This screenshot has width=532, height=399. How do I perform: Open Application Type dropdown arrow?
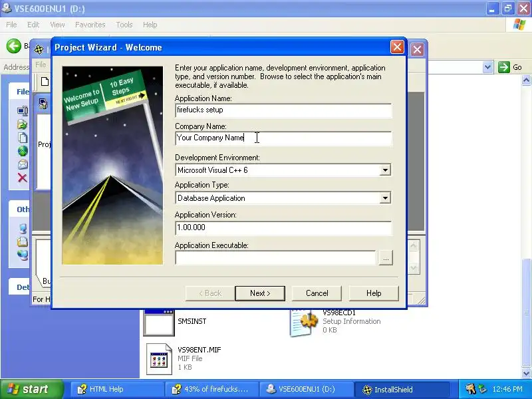(x=385, y=198)
